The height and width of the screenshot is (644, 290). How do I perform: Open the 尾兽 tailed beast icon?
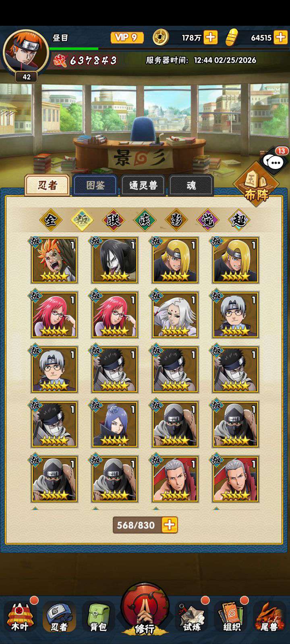[x=269, y=617]
